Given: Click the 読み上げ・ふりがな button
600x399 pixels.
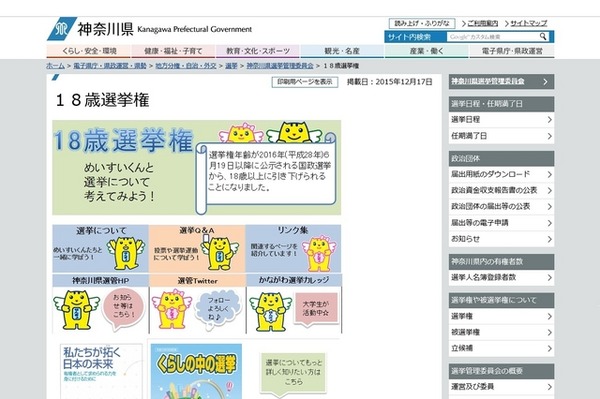Looking at the screenshot, I should 422,23.
